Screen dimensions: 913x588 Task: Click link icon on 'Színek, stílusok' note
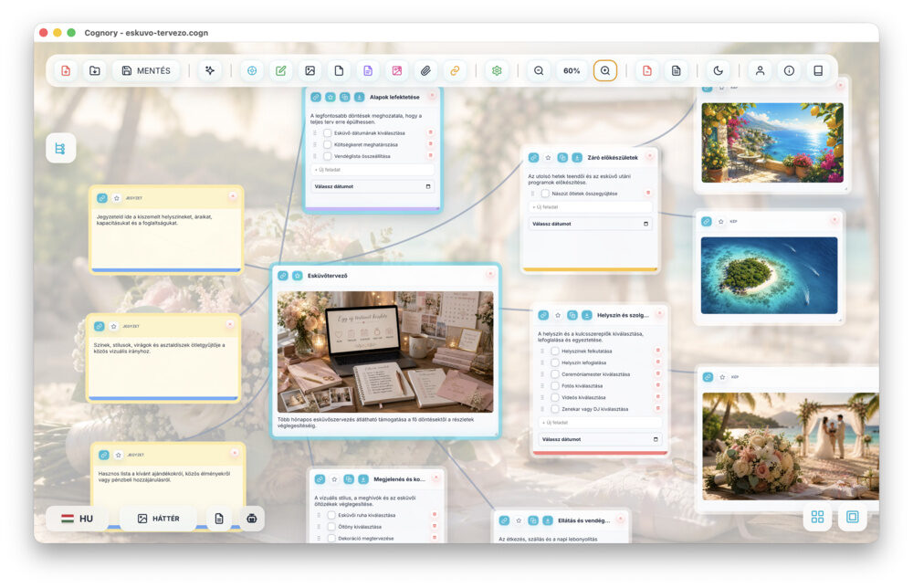[100, 327]
